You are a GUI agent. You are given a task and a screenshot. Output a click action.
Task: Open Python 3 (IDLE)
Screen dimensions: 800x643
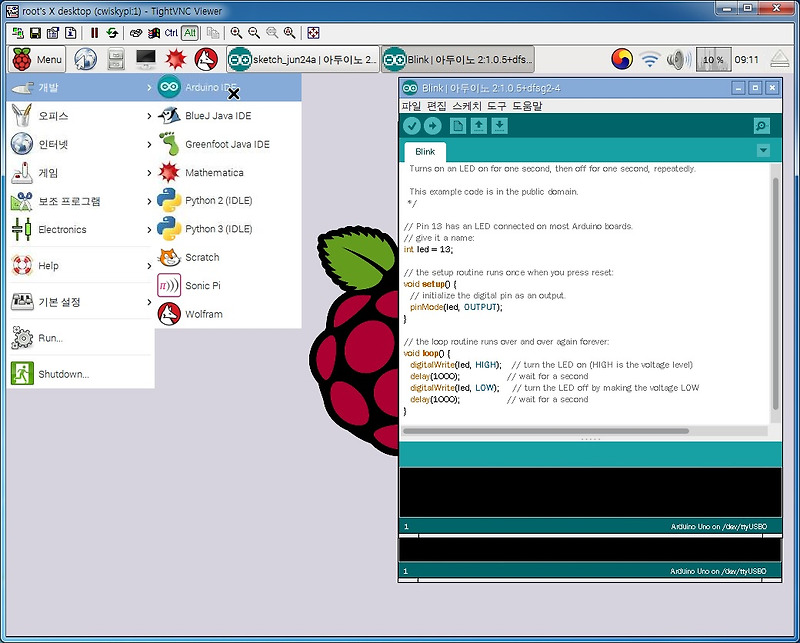tap(228, 229)
